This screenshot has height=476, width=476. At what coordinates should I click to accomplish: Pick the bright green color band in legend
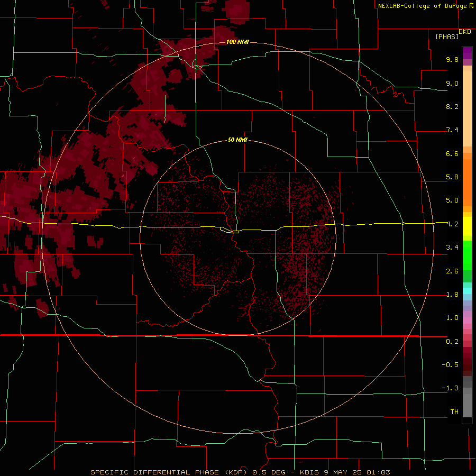click(467, 255)
